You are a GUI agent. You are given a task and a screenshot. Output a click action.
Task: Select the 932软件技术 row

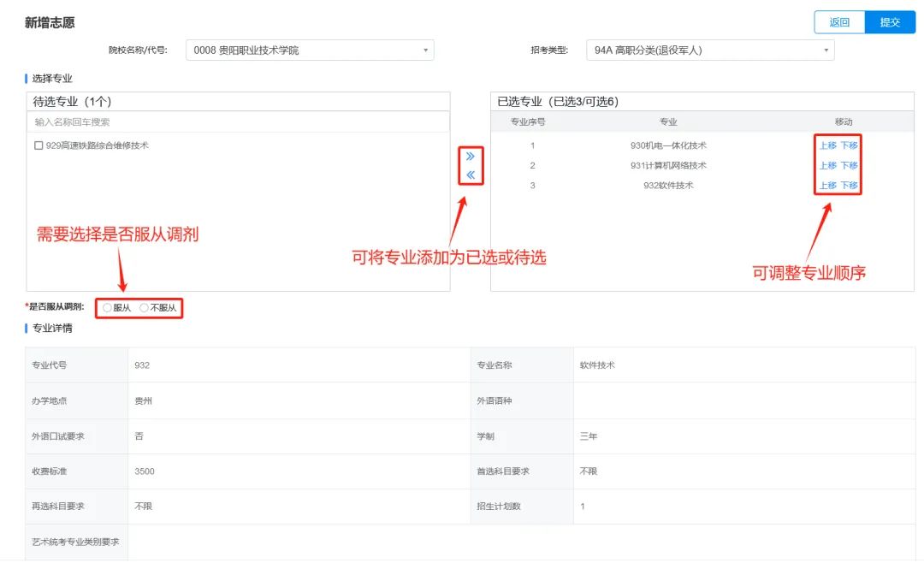pyautogui.click(x=667, y=186)
